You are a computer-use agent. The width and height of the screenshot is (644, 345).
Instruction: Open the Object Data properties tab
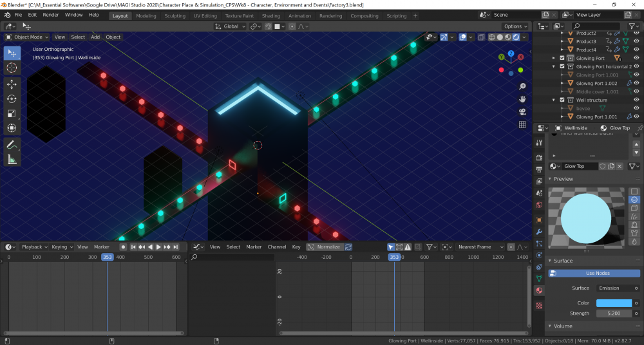[539, 279]
